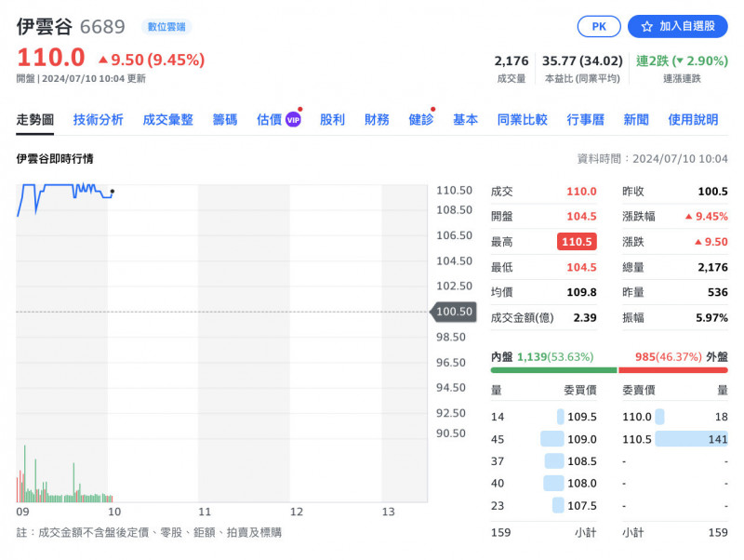Click the 開盤 104.5 value
This screenshot has width=744, height=560.
tap(581, 217)
